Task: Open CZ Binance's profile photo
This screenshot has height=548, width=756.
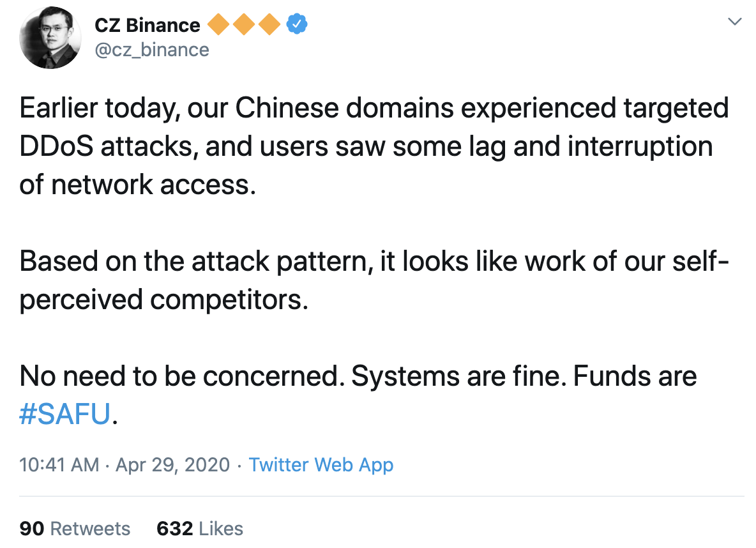Action: click(x=50, y=38)
